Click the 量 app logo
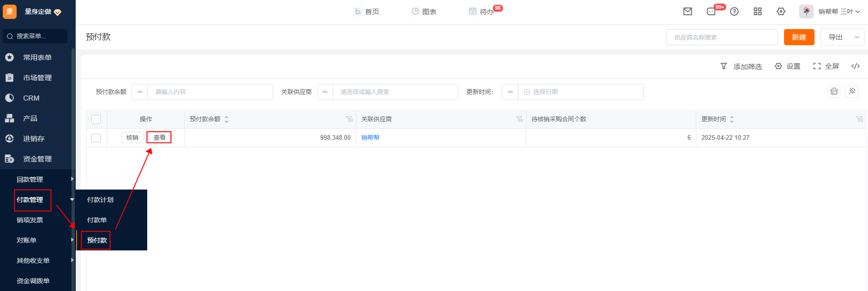Screen dimensions: 868x291 tap(10, 12)
